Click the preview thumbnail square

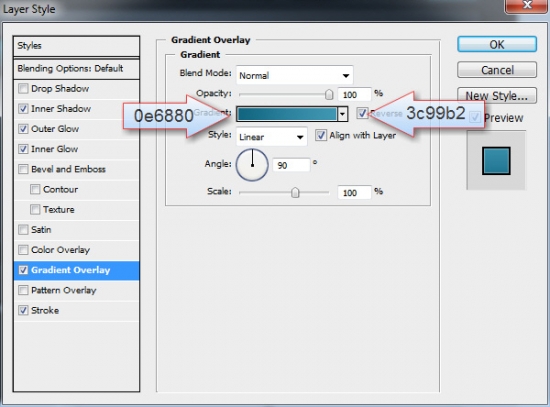[496, 161]
